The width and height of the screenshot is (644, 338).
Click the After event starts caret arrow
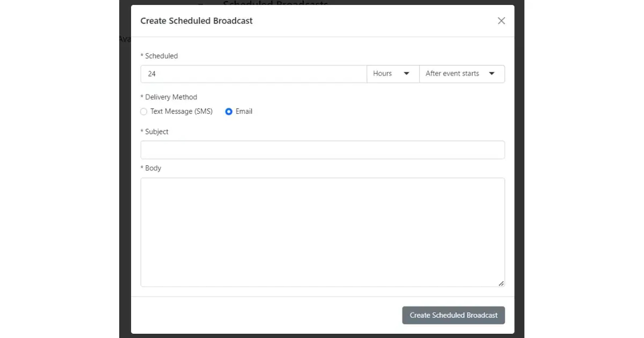pyautogui.click(x=492, y=73)
